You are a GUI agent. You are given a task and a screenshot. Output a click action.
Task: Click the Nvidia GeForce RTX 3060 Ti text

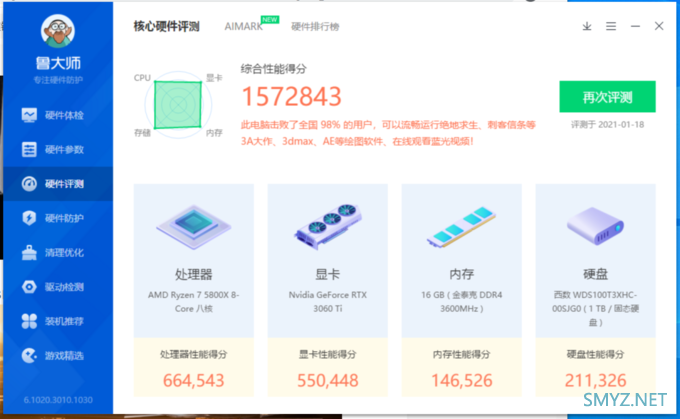pos(327,301)
